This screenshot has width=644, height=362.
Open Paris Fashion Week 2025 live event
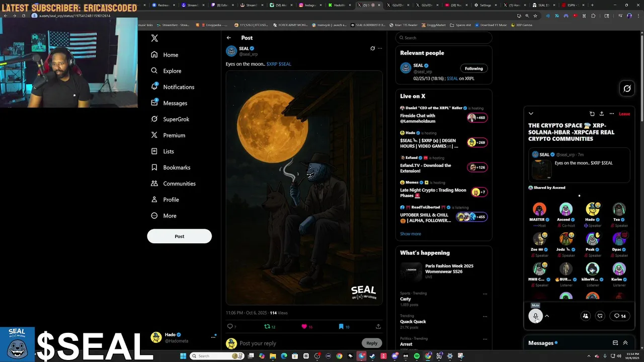tap(443, 271)
